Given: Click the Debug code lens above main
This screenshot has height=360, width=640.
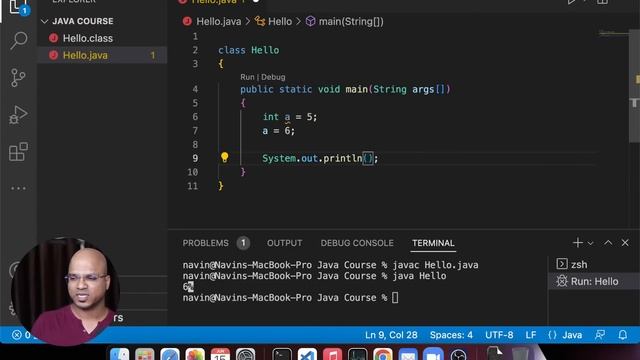Looking at the screenshot, I should 273,77.
